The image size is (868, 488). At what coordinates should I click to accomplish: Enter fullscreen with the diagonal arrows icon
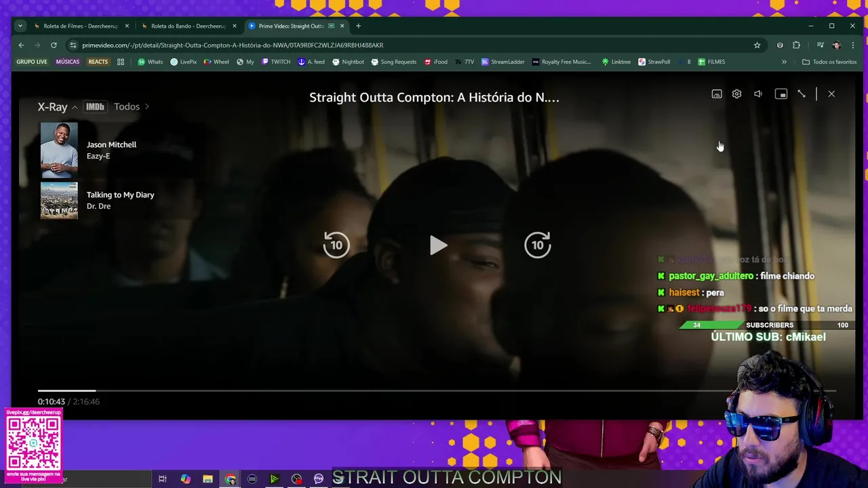(x=802, y=94)
